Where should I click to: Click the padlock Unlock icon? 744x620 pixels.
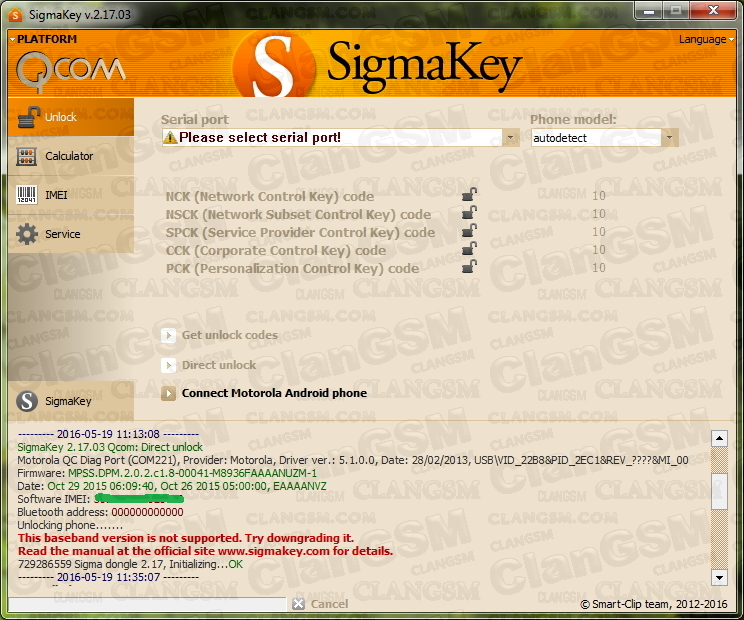click(28, 117)
